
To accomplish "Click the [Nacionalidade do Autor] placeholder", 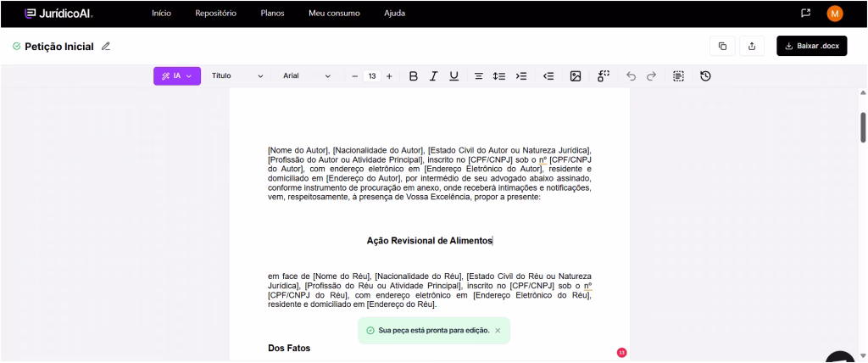I will click(x=378, y=150).
